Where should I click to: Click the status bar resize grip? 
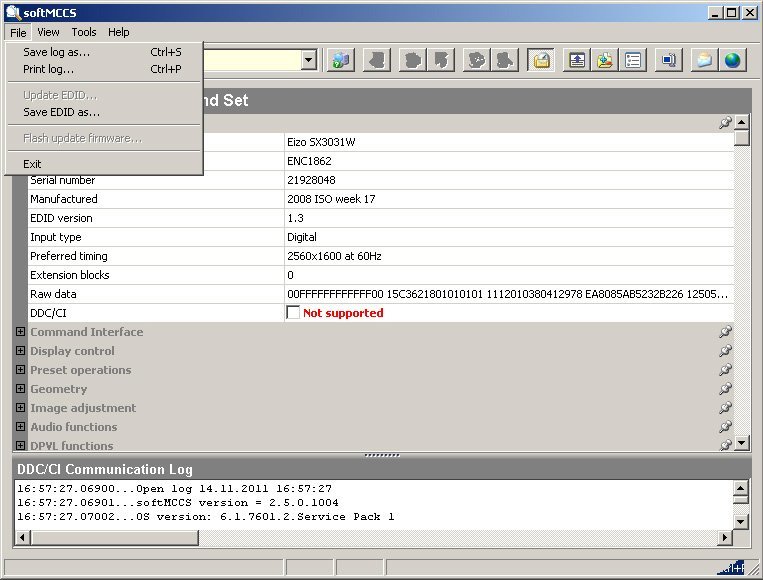coord(752,567)
